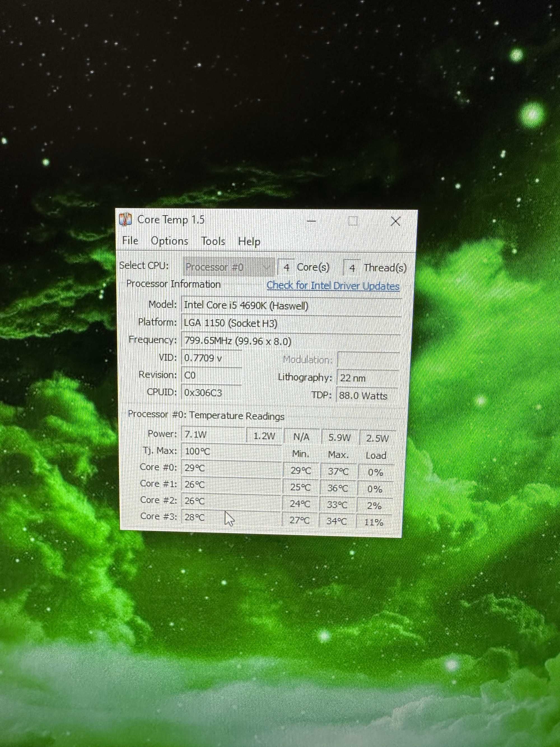The height and width of the screenshot is (747, 560).
Task: Click Core #1 max temperature 36°C
Action: point(337,488)
